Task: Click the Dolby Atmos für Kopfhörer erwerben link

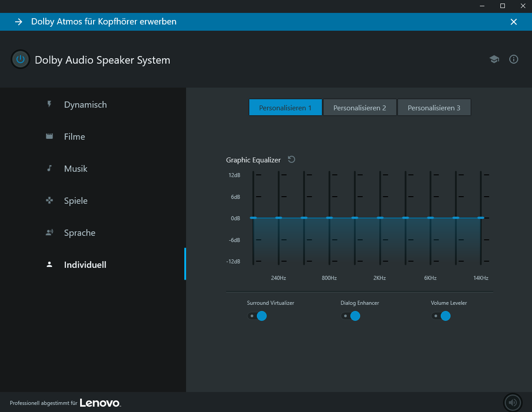Action: [x=104, y=22]
